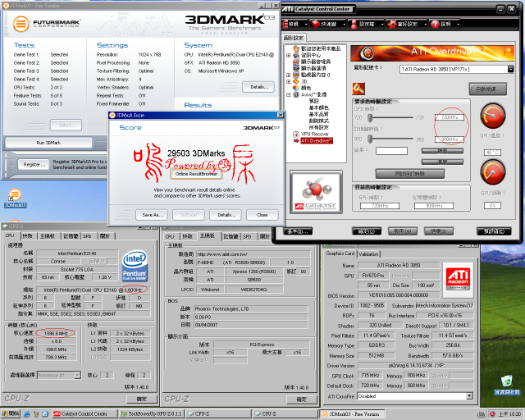The image size is (525, 420).
Task: Open the 3DMark03 desktop shortcut icon
Action: point(15,198)
